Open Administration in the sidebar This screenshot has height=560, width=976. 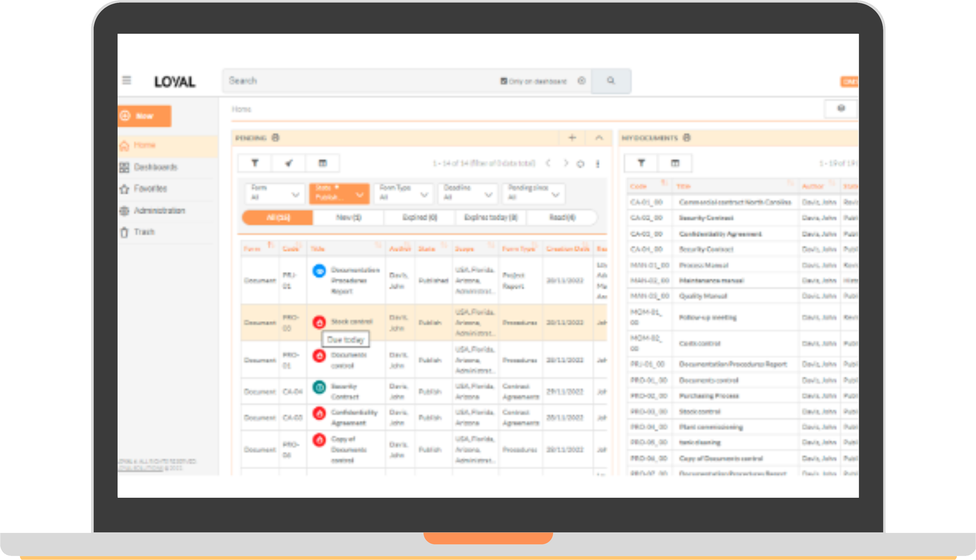tap(159, 211)
